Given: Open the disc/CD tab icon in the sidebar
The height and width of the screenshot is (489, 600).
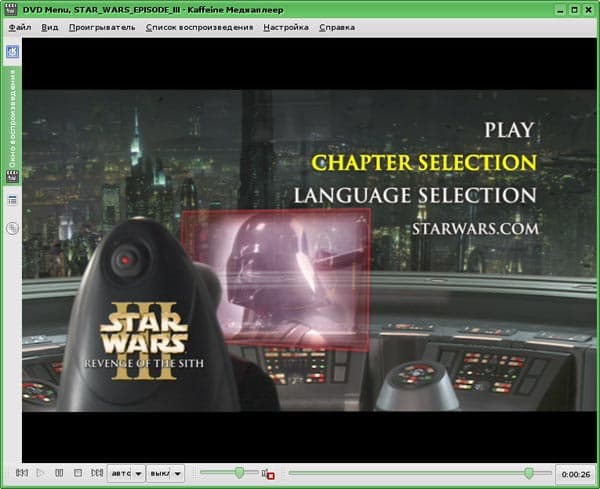Looking at the screenshot, I should [12, 228].
